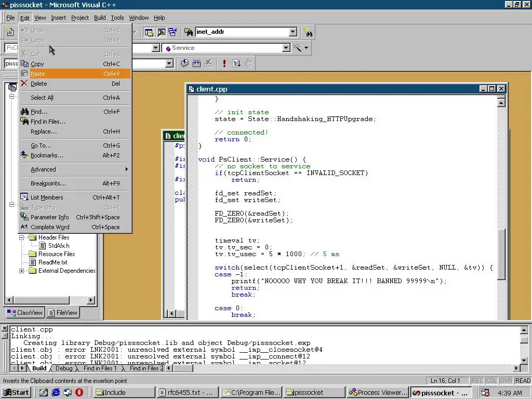Open Breakpoints... from the Edit menu

[x=75, y=183]
